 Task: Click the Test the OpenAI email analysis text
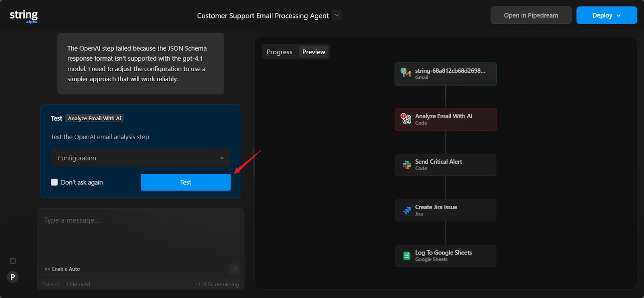[100, 137]
